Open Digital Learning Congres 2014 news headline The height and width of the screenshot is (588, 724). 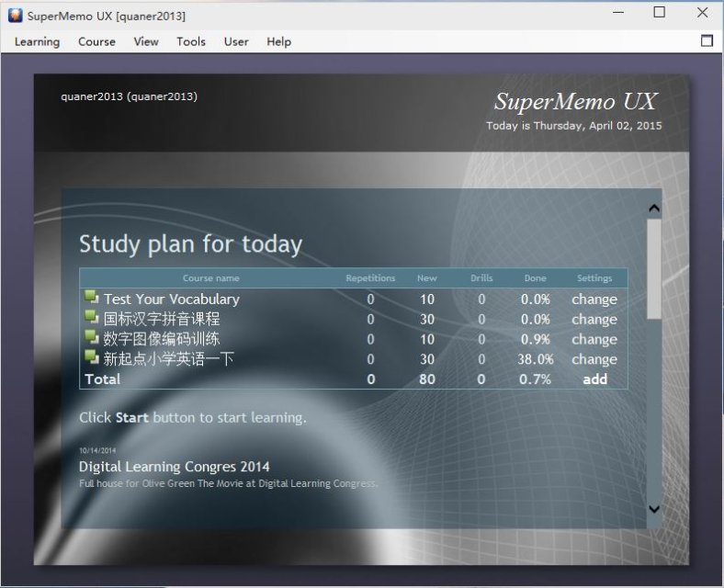coord(174,467)
